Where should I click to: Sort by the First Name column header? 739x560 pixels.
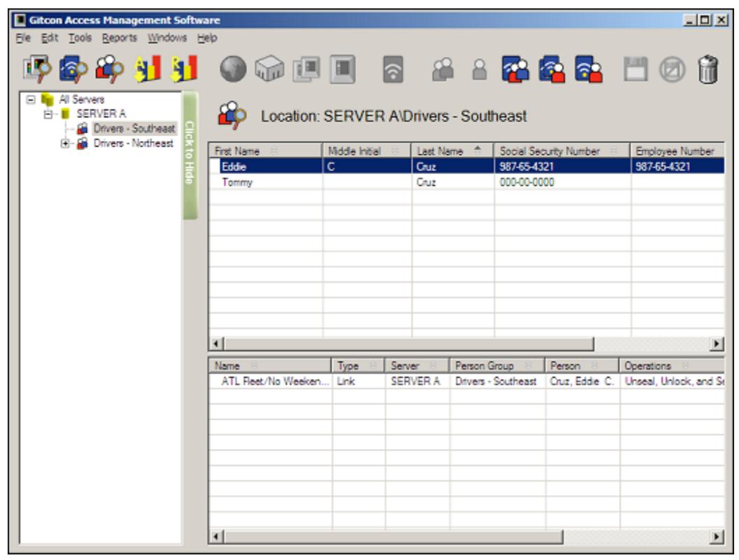tap(266, 151)
